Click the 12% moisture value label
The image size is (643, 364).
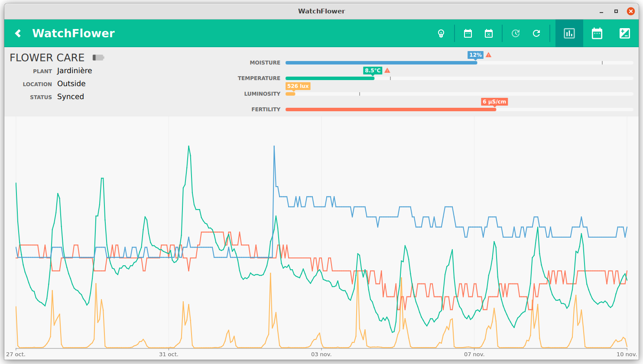pos(475,55)
